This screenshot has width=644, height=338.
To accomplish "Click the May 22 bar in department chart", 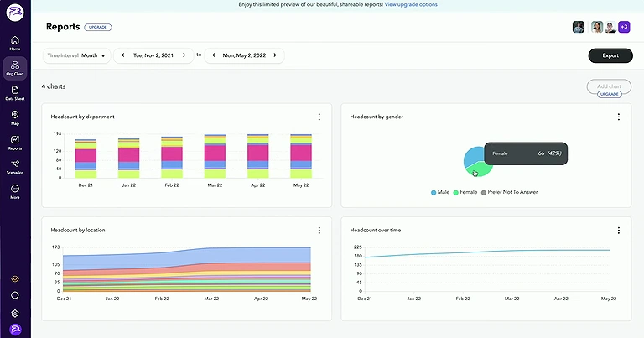I will coord(301,156).
